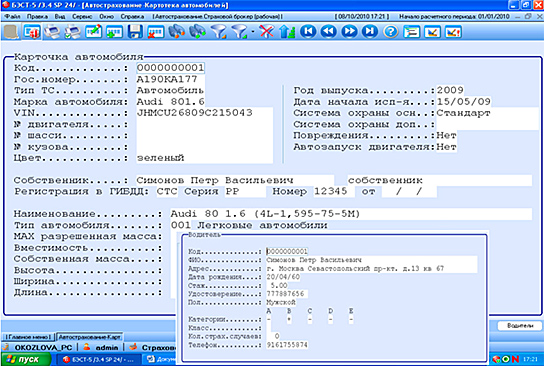Click binoculars icon with orange mark
The height and width of the screenshot is (366, 544).
pos(177,32)
